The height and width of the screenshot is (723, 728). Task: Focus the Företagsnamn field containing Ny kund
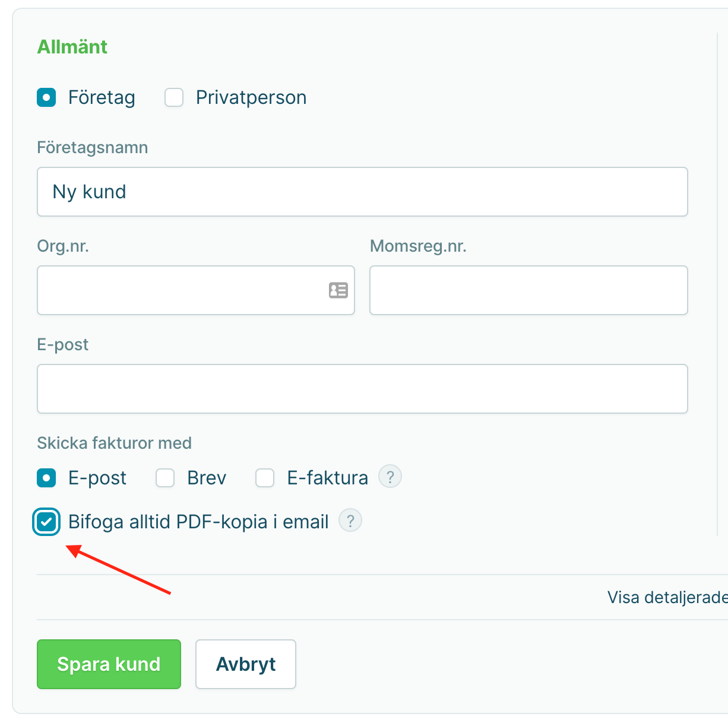(x=362, y=192)
